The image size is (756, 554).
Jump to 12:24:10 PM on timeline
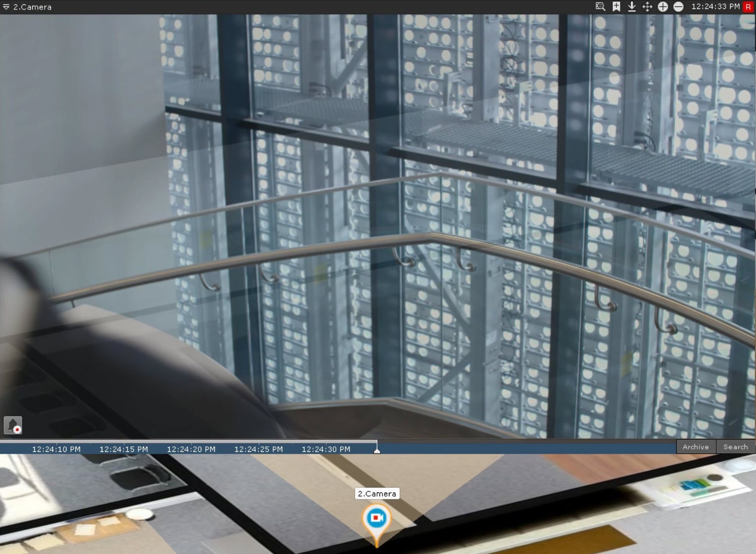point(56,449)
